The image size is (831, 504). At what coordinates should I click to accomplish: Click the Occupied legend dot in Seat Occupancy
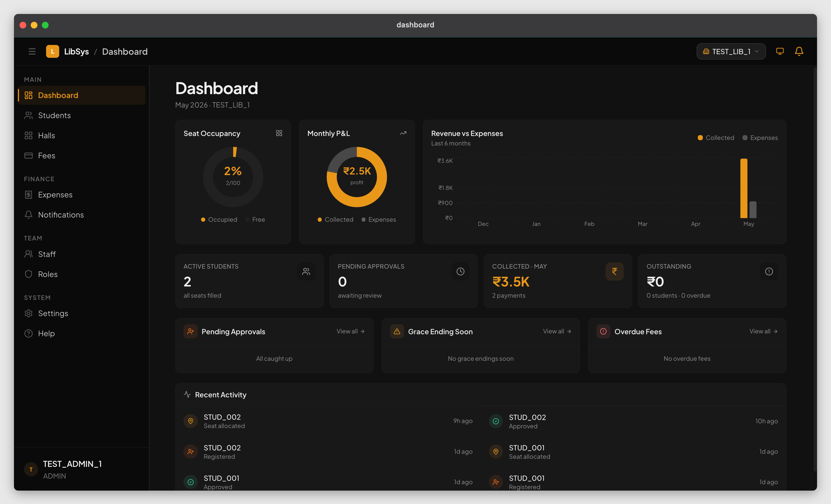pos(203,220)
